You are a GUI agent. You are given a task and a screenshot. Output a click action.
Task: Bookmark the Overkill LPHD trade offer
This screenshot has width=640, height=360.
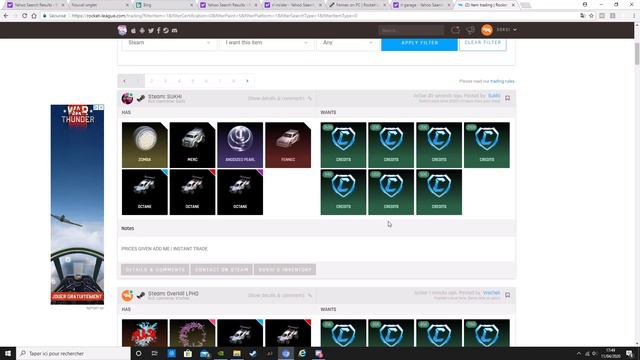coord(507,295)
